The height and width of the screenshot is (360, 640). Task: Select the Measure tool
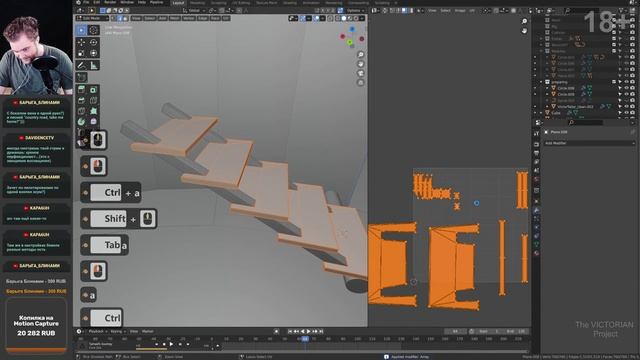pos(93,65)
